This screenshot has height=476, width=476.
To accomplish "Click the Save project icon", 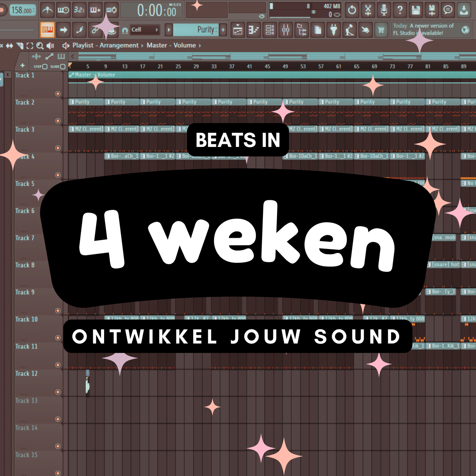I will [x=415, y=10].
